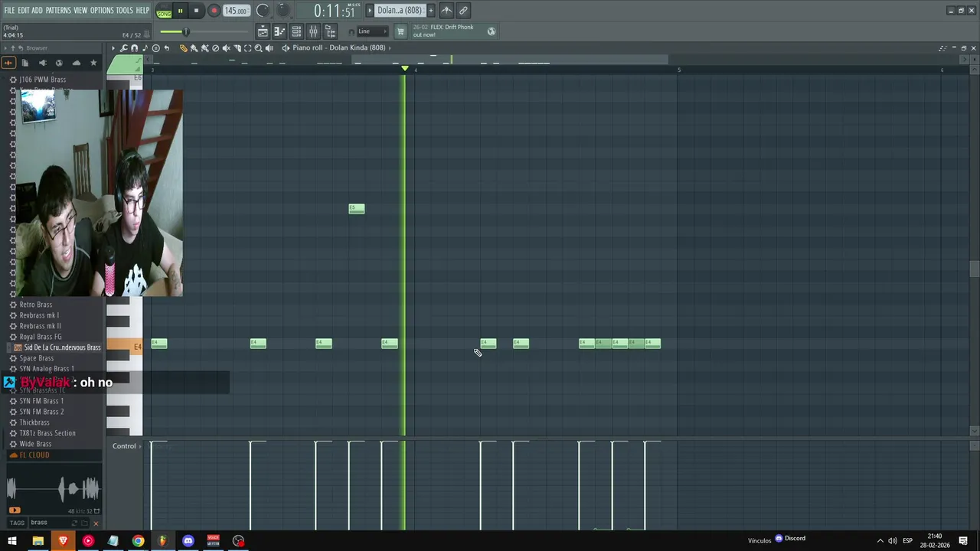
Task: Select TX81z Brass Section preset
Action: point(47,433)
